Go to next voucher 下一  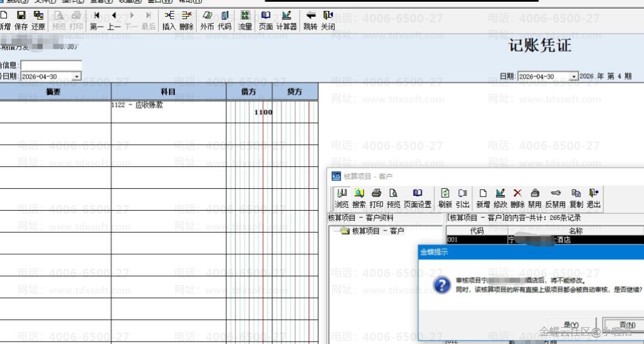coord(131,20)
